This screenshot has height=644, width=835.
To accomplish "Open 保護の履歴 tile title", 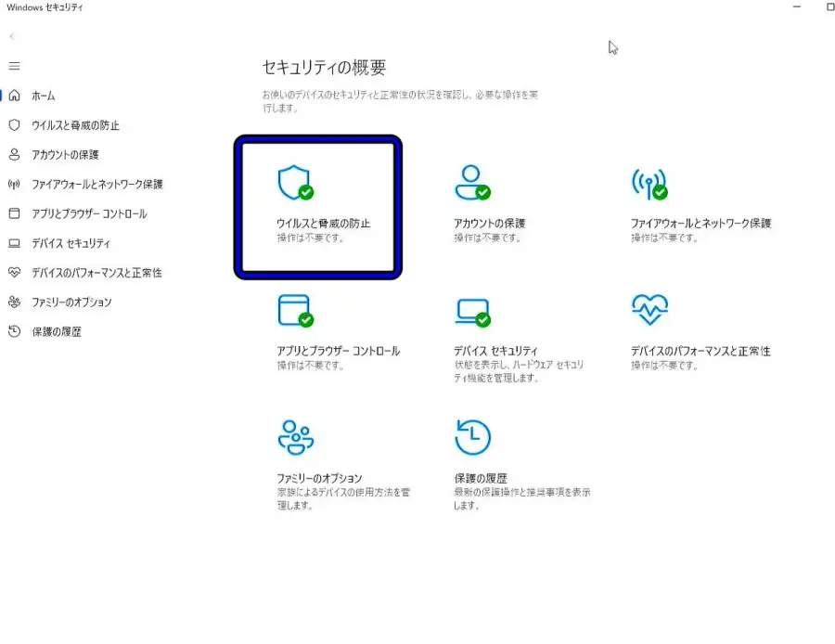I will [x=481, y=478].
